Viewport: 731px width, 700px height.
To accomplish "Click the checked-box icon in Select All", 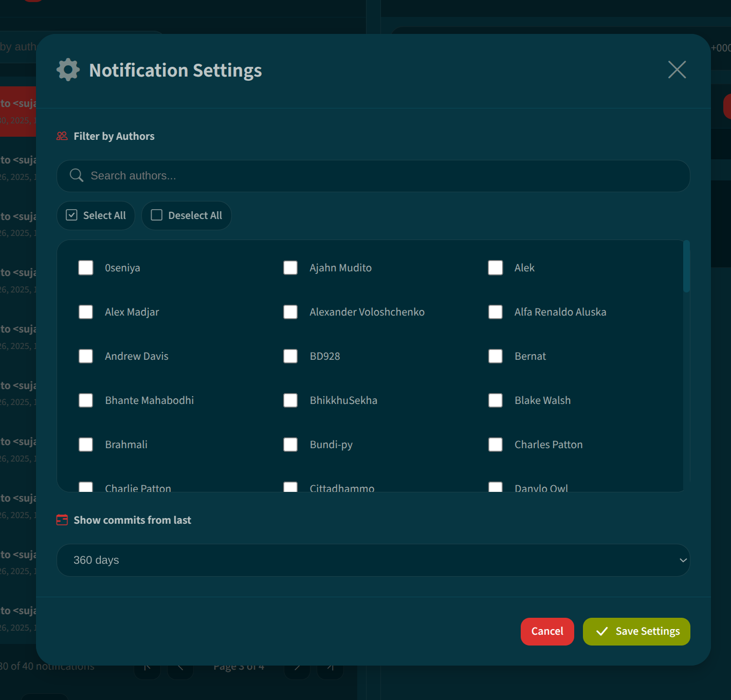I will pyautogui.click(x=71, y=215).
